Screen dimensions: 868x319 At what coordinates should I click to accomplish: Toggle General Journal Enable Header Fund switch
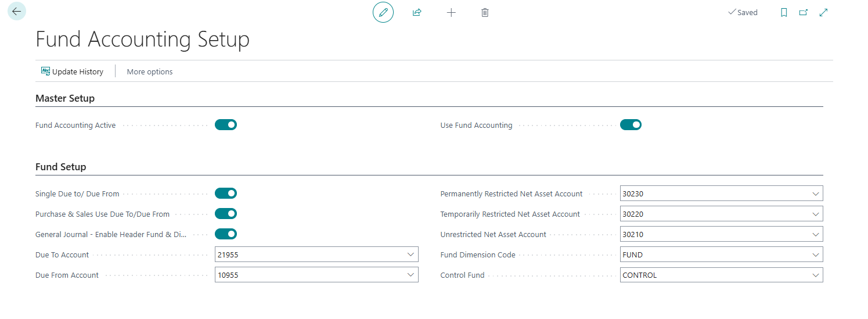226,234
